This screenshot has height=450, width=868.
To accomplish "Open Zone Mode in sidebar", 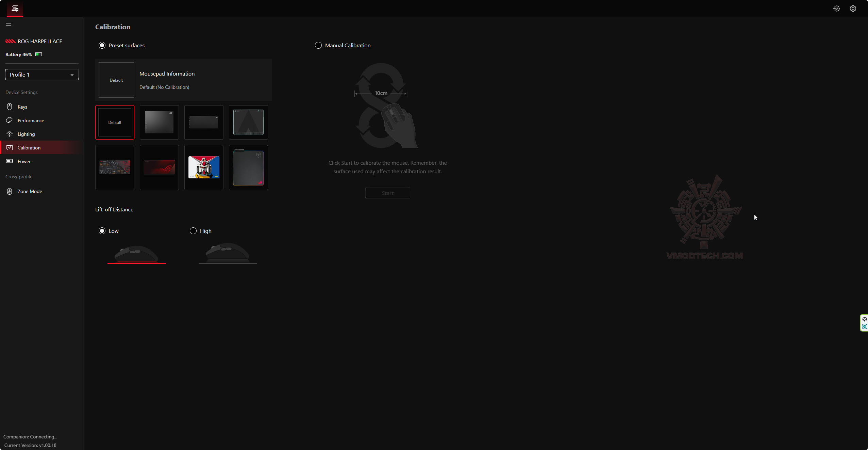I will click(x=30, y=191).
